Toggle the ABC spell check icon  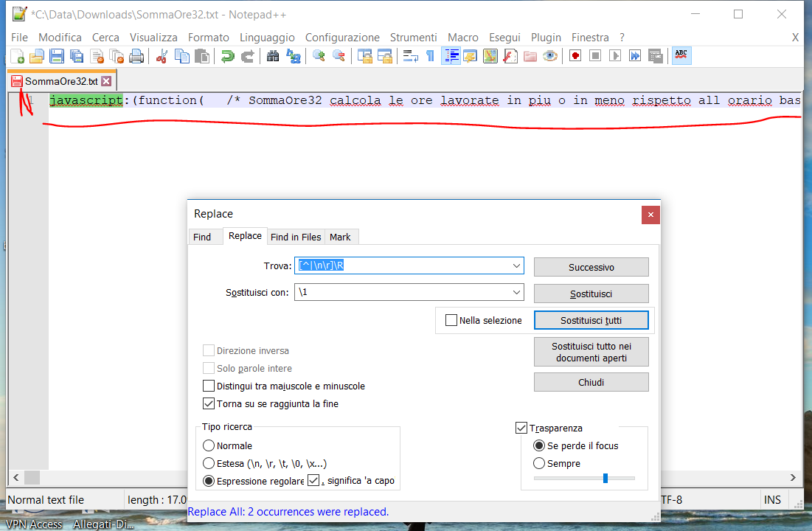[681, 56]
